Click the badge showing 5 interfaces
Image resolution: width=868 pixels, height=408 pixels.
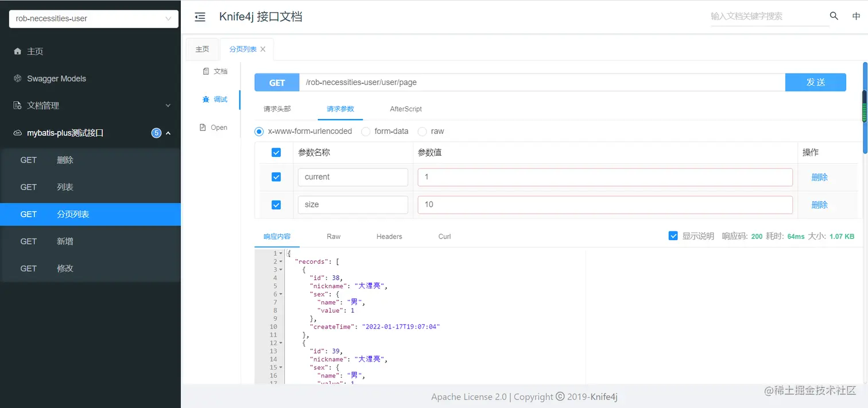(x=156, y=133)
